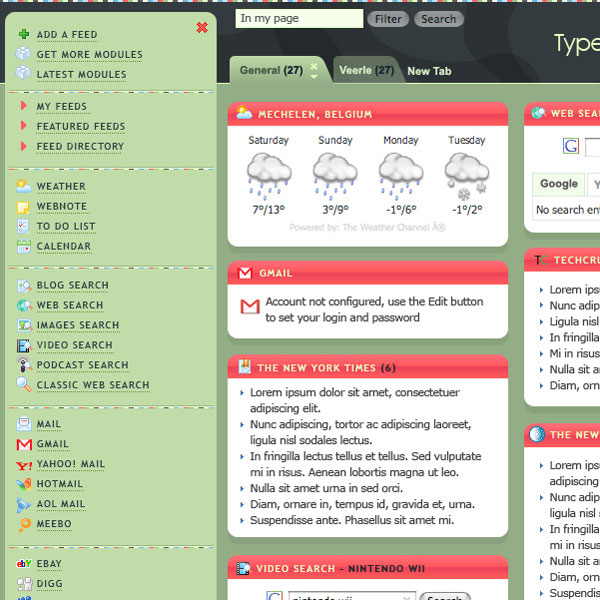The height and width of the screenshot is (600, 600).
Task: Open 'Nulla sit amet urna in sed orci.' headline
Action: [x=326, y=488]
